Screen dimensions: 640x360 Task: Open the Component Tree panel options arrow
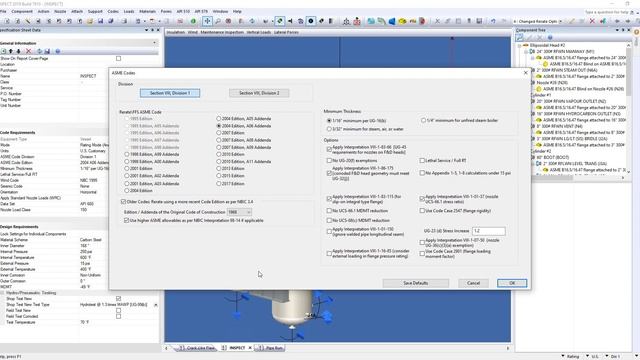point(617,30)
